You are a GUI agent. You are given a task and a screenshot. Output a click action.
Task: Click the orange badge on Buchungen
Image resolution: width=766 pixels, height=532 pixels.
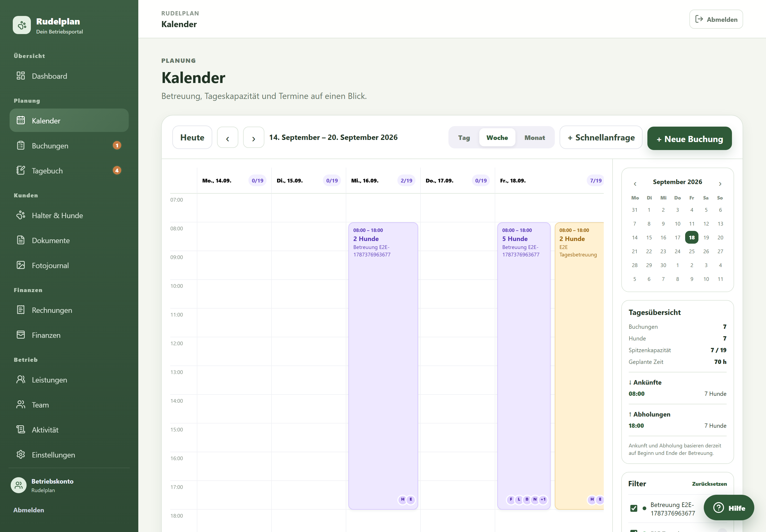pyautogui.click(x=117, y=145)
